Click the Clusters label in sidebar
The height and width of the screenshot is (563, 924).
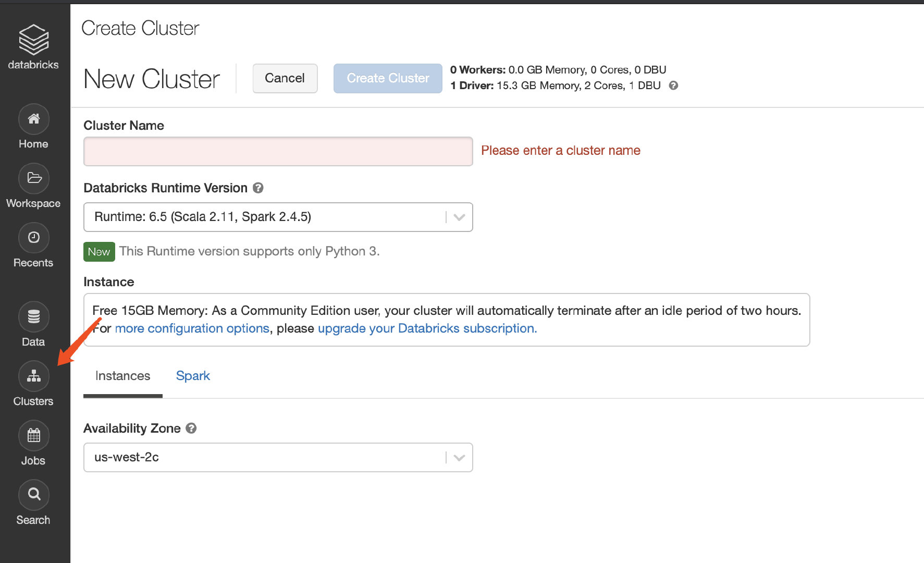33,401
